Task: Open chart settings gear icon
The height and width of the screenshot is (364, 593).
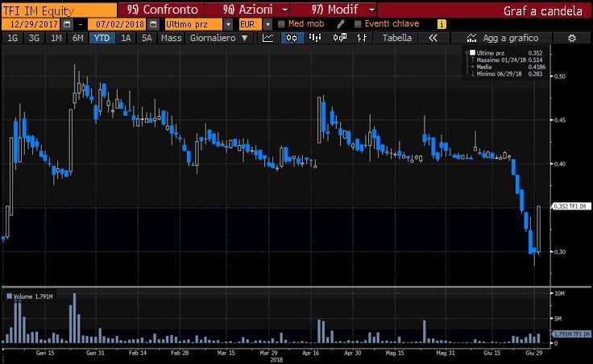Action: coord(572,38)
